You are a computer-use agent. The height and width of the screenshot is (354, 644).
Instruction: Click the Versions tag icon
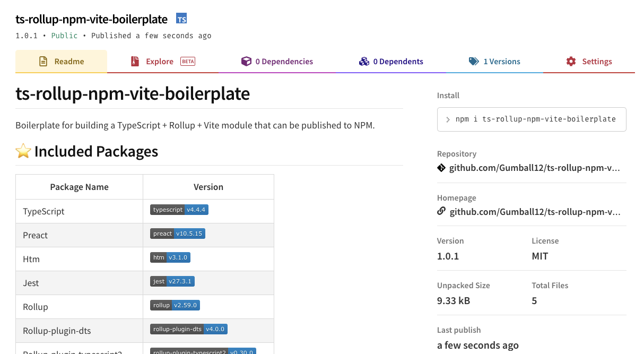pyautogui.click(x=473, y=61)
